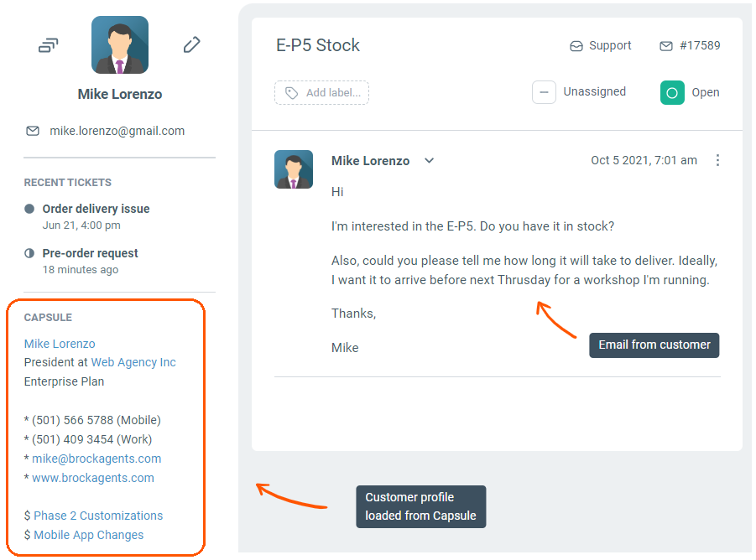This screenshot has width=756, height=560.
Task: Open the Mobile App Changes link
Action: click(x=88, y=535)
